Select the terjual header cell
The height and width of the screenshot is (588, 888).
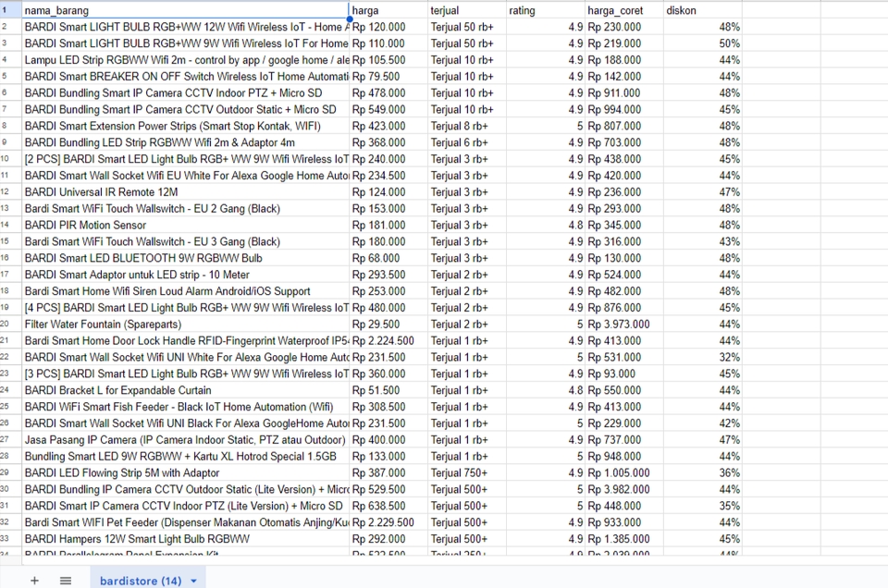coord(467,10)
